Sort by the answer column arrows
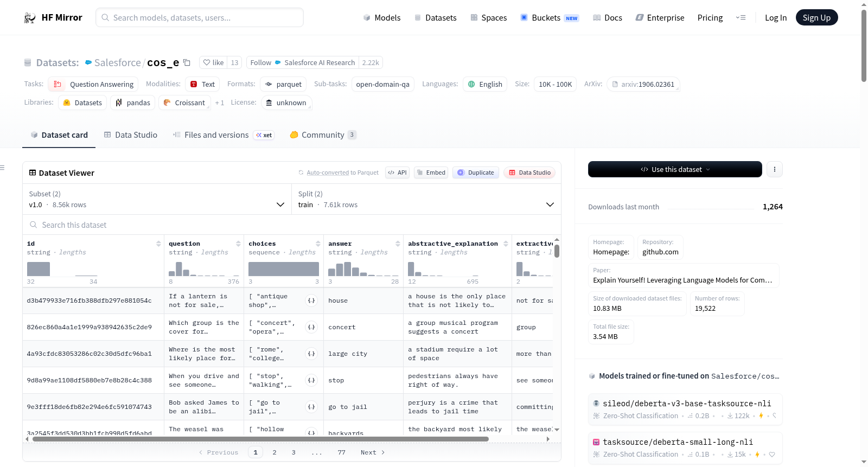 pos(398,244)
